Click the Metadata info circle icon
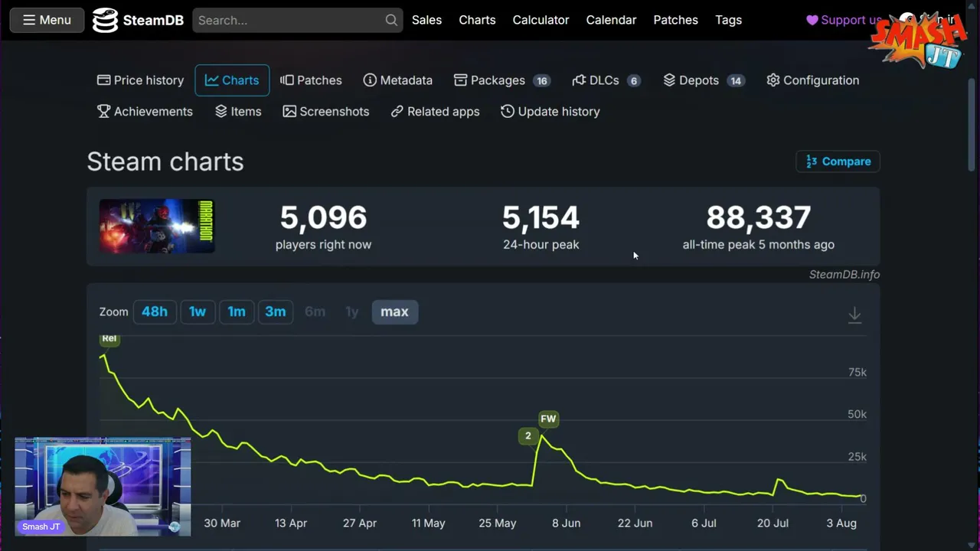Viewport: 980px width, 551px height. click(x=370, y=80)
